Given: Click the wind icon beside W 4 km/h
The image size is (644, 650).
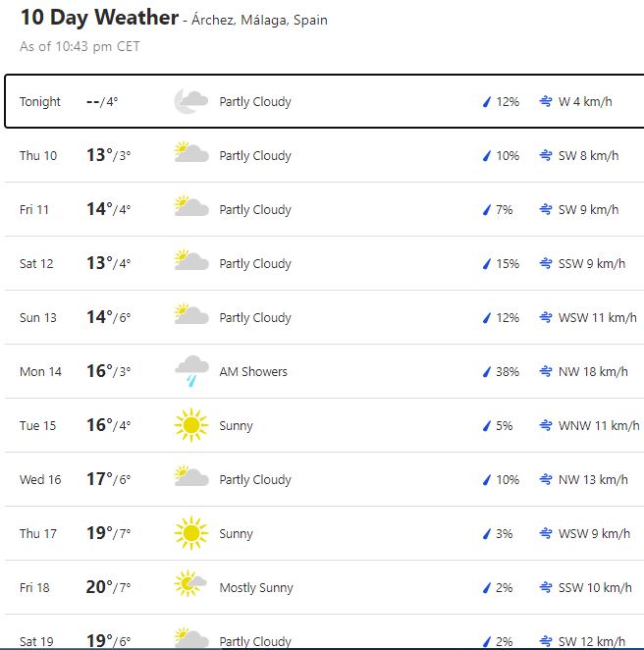Looking at the screenshot, I should click(546, 102).
